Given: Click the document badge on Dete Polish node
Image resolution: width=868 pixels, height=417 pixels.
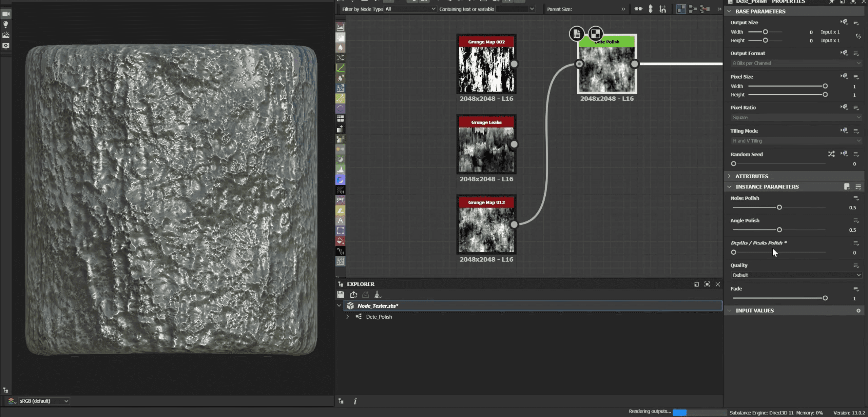Looking at the screenshot, I should (576, 34).
